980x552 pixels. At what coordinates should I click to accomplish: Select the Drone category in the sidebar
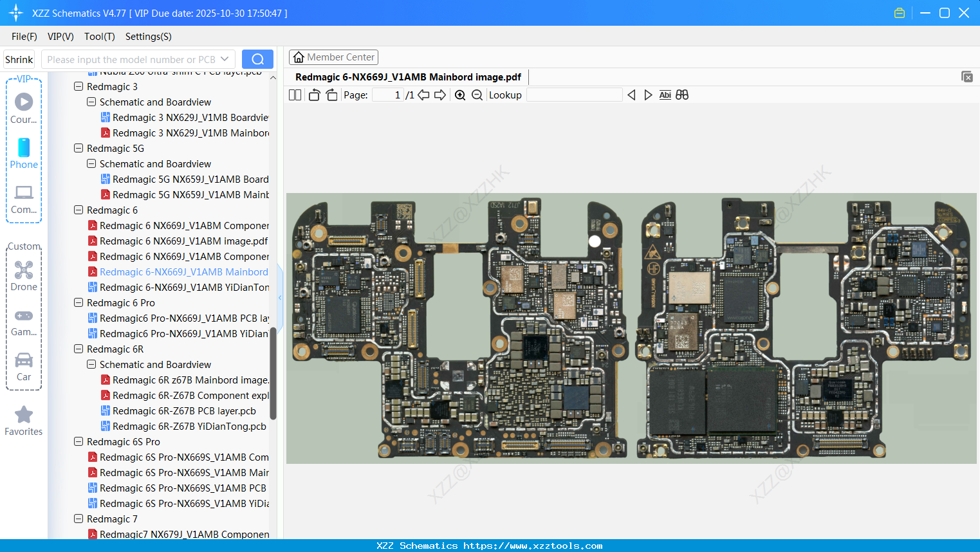[23, 275]
